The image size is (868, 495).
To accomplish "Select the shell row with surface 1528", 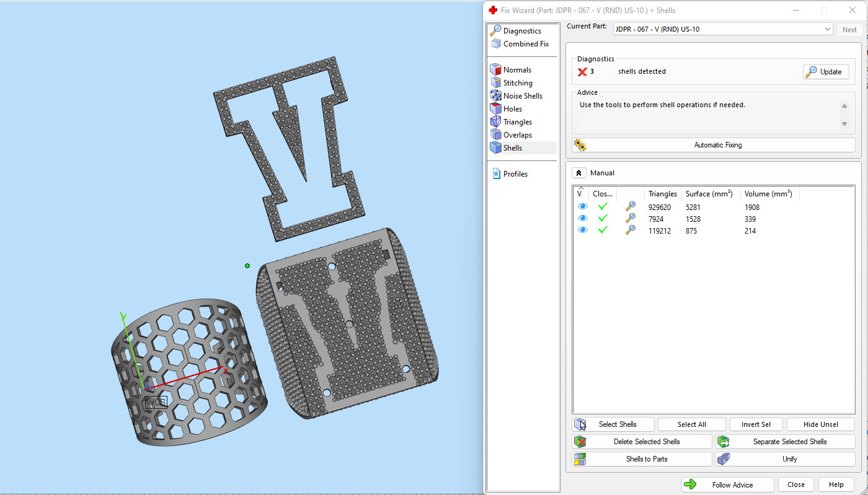I will point(713,219).
